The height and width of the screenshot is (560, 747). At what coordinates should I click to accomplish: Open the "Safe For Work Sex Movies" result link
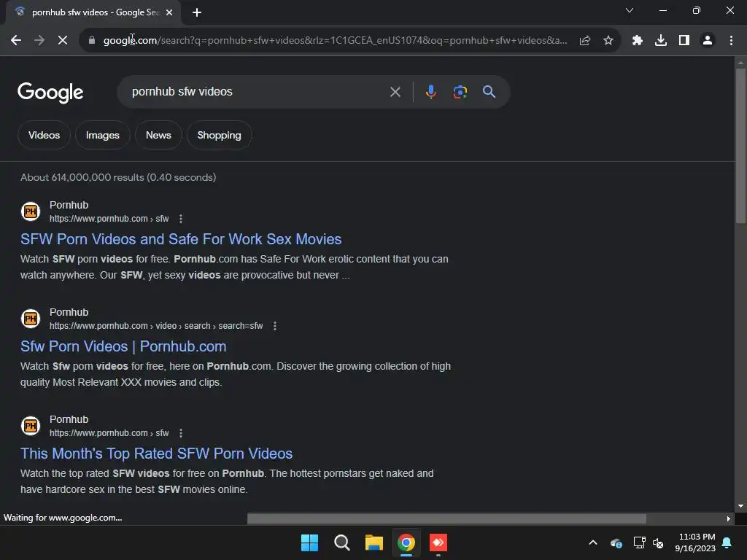(x=181, y=239)
